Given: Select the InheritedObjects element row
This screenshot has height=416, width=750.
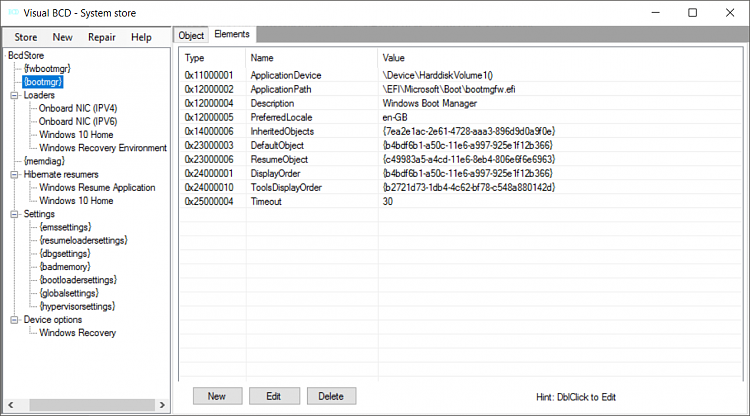Looking at the screenshot, I should click(x=462, y=131).
